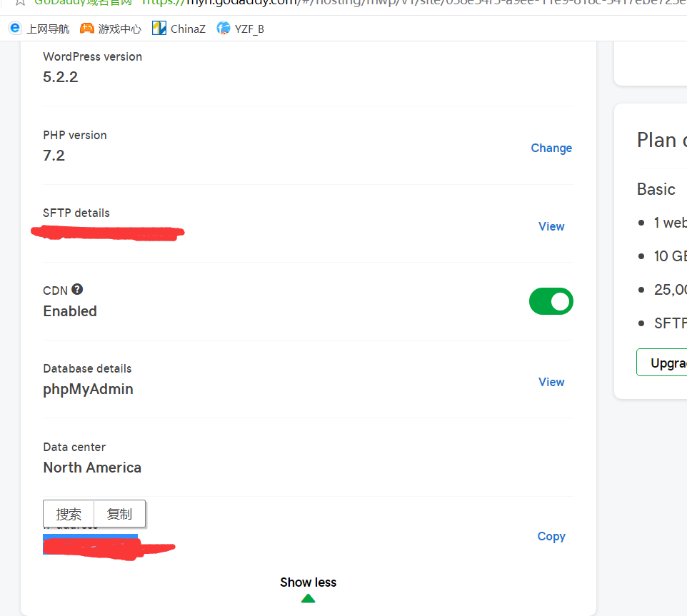This screenshot has width=687, height=616.
Task: Open the 游戏中心 gamepad bookmark icon
Action: click(86, 29)
